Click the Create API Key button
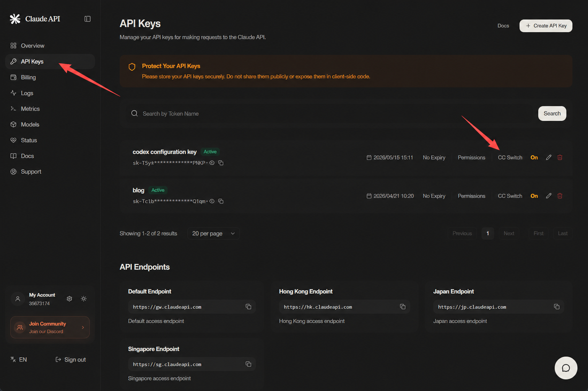Image resolution: width=588 pixels, height=391 pixels. coord(546,26)
